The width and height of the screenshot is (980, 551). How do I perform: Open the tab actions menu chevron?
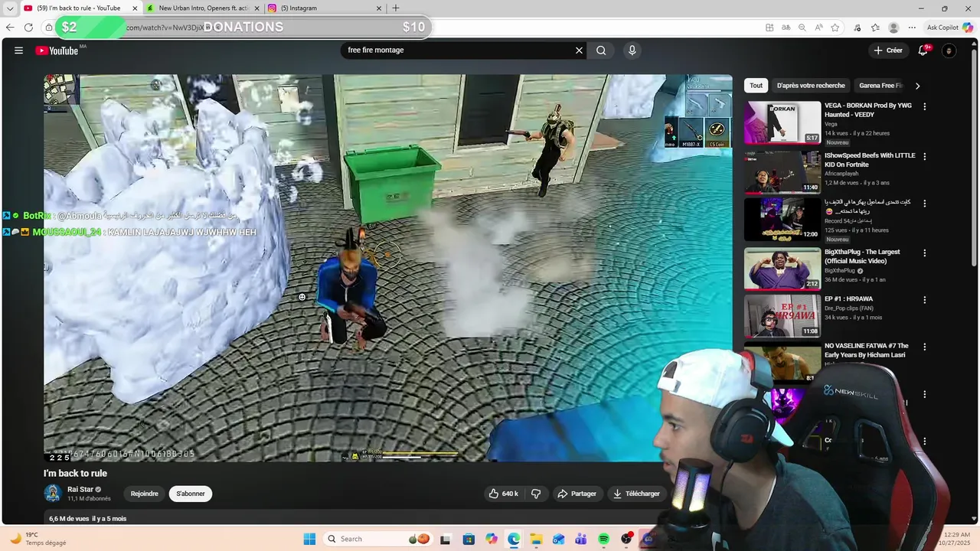click(x=10, y=8)
